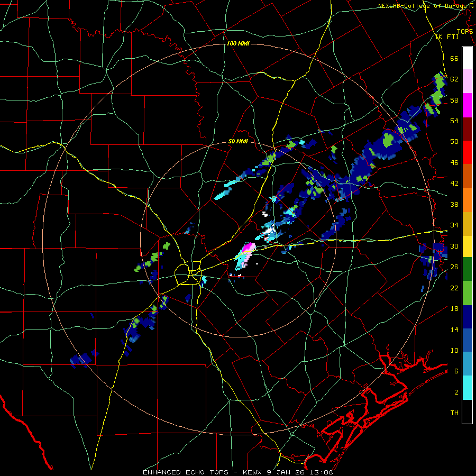
Task: Select the light blue legend swatch
Action: pos(467,364)
